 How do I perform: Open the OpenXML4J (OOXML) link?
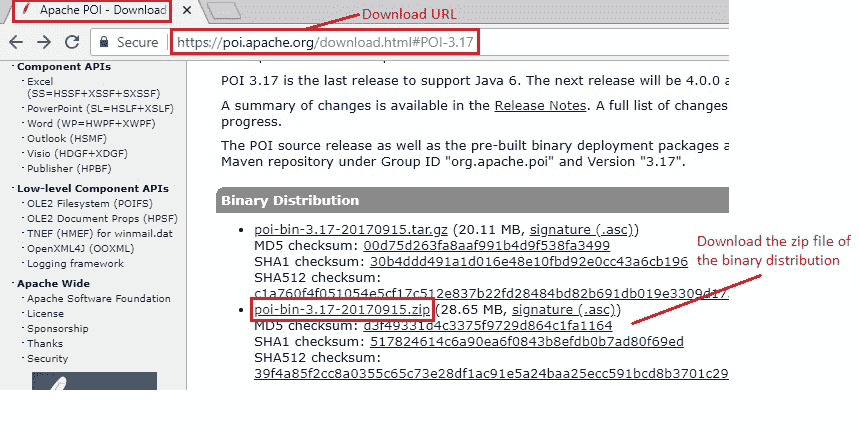[x=81, y=248]
